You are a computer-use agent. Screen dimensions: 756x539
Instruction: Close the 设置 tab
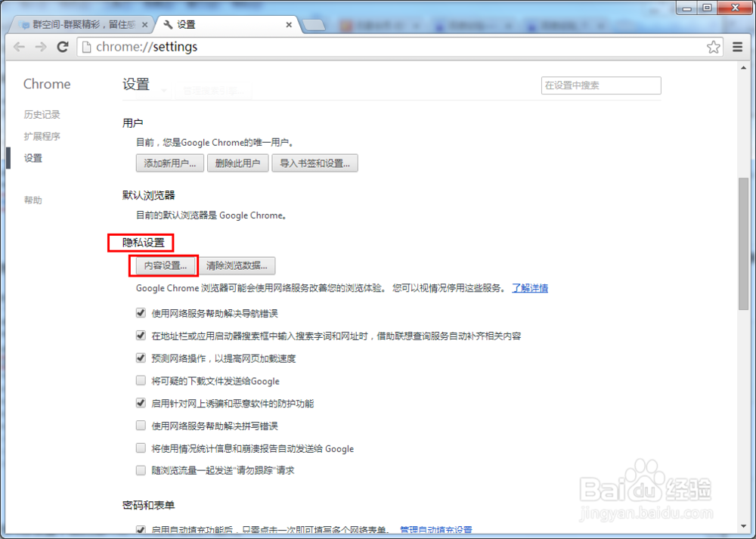pos(288,23)
